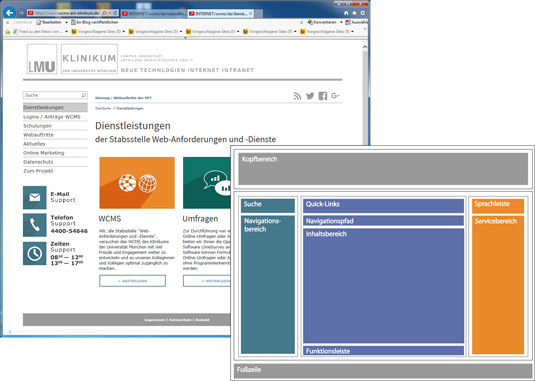
Task: Click the Auswählen toolbar button
Action: click(357, 22)
